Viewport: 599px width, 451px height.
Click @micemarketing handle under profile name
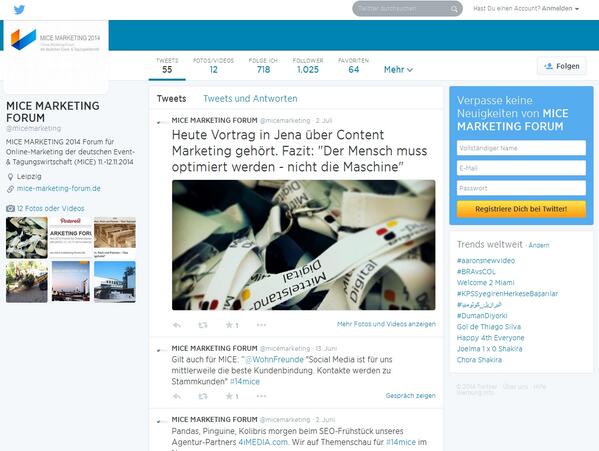34,128
